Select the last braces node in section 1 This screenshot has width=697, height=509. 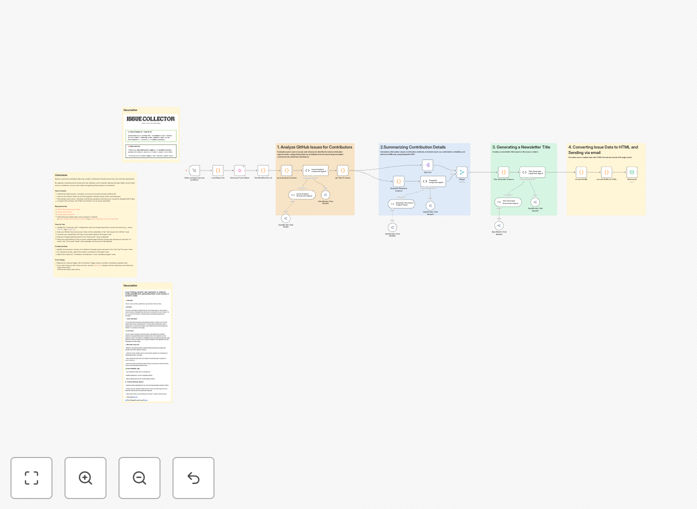tap(343, 170)
